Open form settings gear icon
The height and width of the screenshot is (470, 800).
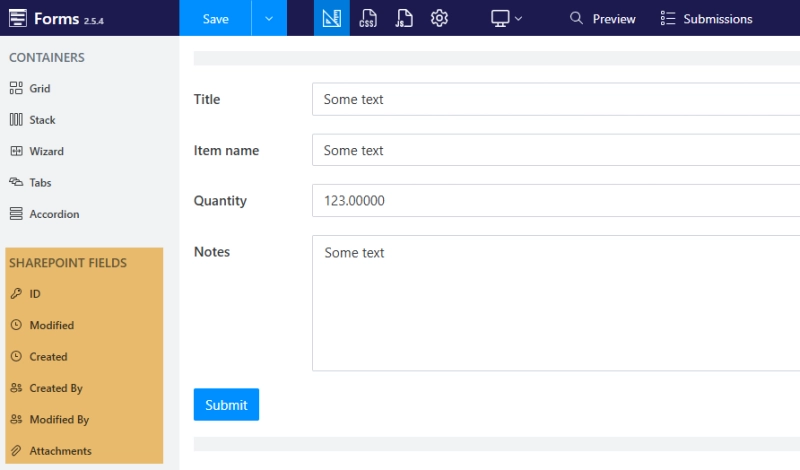coord(439,18)
